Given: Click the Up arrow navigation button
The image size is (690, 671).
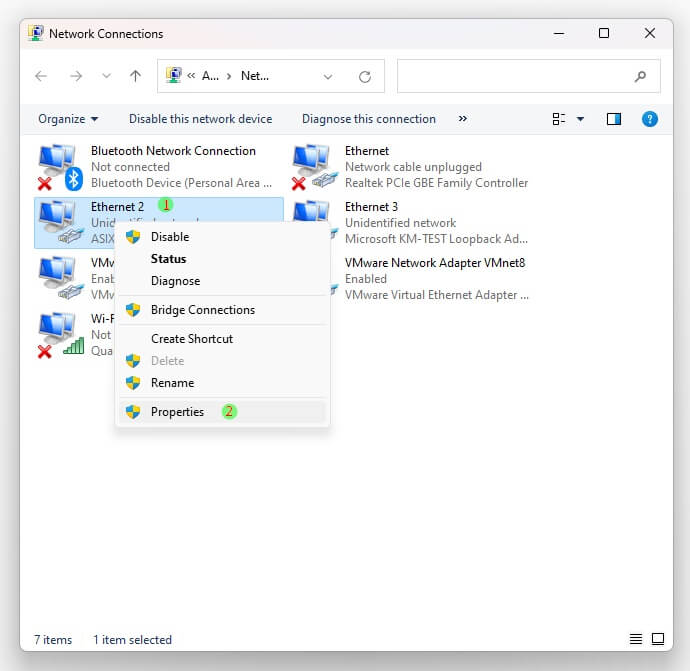Looking at the screenshot, I should point(136,76).
